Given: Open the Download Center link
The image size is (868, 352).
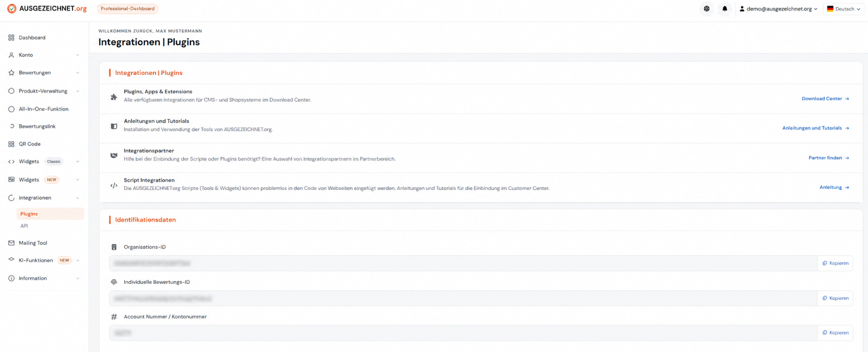Looking at the screenshot, I should 825,99.
